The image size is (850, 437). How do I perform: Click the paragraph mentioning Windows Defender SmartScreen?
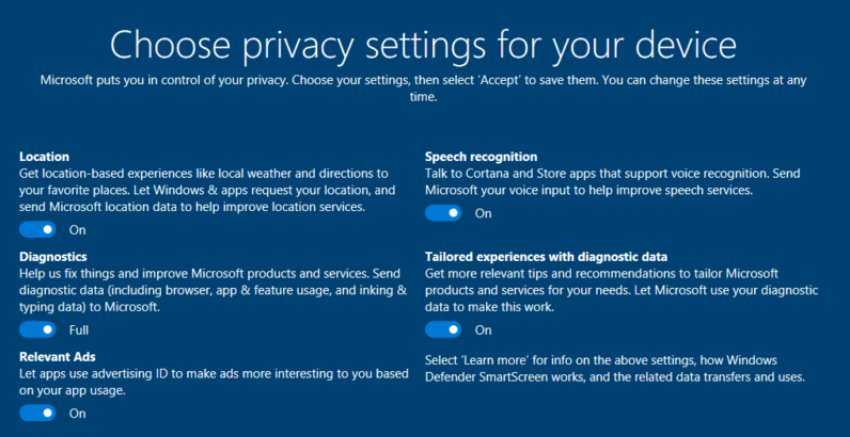(x=614, y=369)
